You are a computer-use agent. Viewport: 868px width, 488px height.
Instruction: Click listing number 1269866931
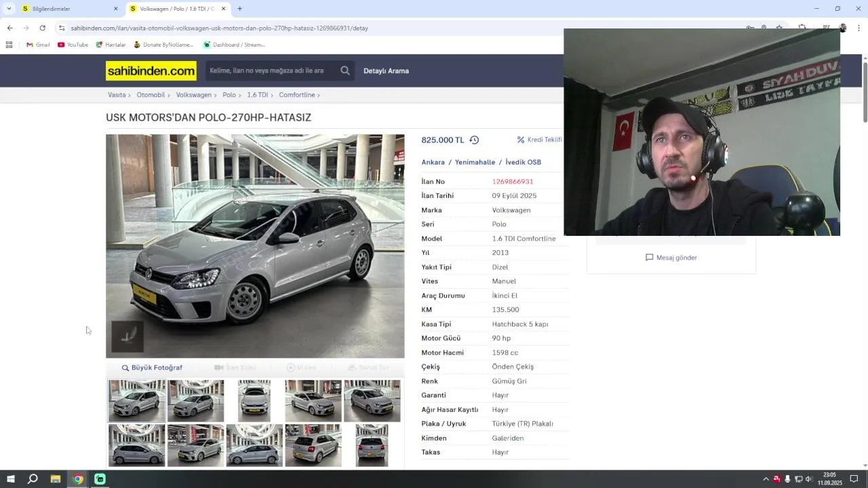[x=513, y=182]
